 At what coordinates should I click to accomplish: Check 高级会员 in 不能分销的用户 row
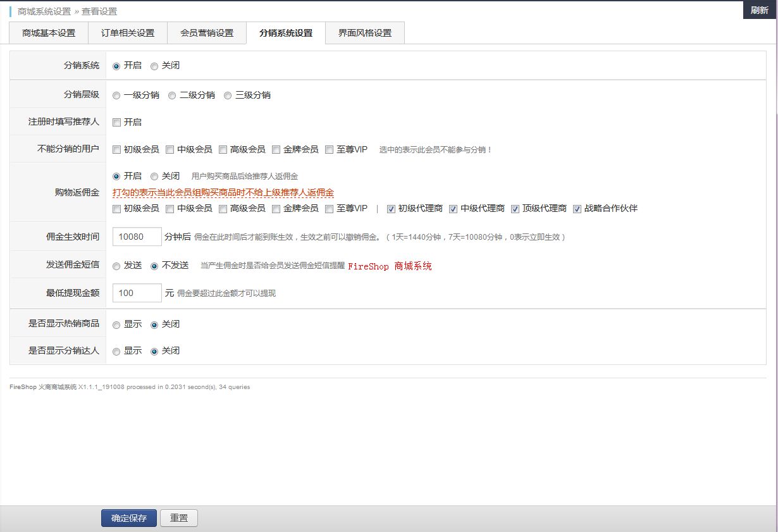[x=223, y=150]
